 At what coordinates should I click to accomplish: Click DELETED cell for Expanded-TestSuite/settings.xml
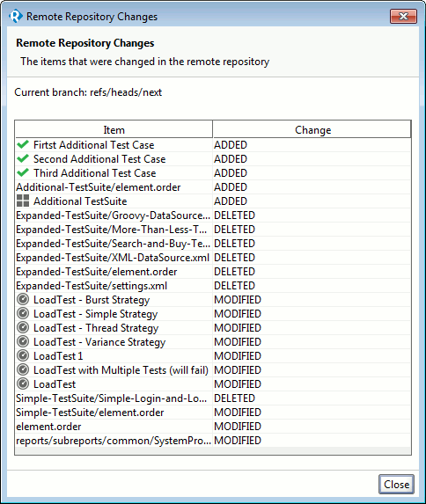click(312, 286)
